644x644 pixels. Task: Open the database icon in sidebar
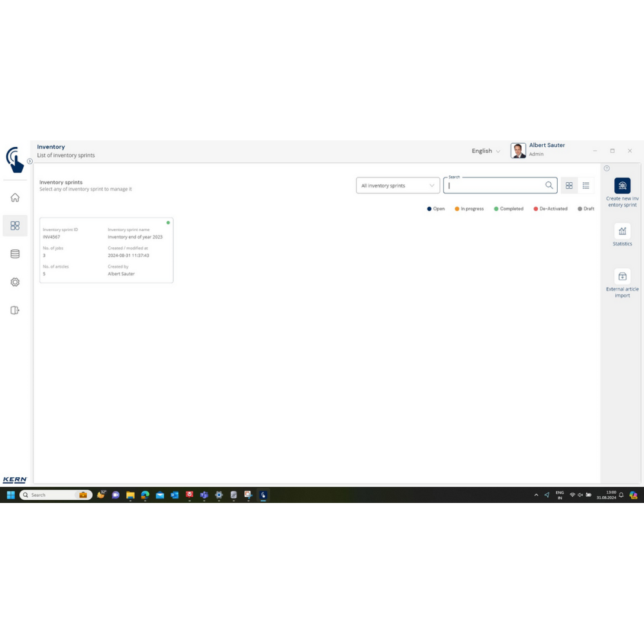click(15, 254)
